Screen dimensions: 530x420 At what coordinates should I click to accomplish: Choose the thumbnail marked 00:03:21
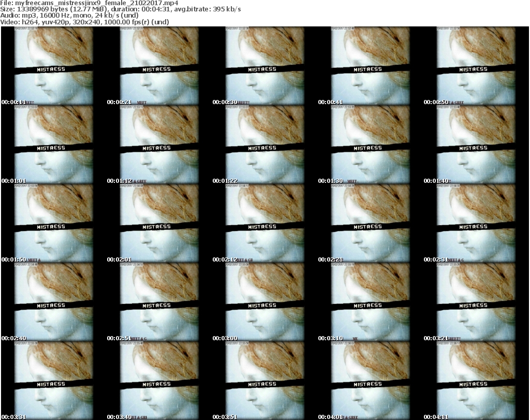pos(476,302)
